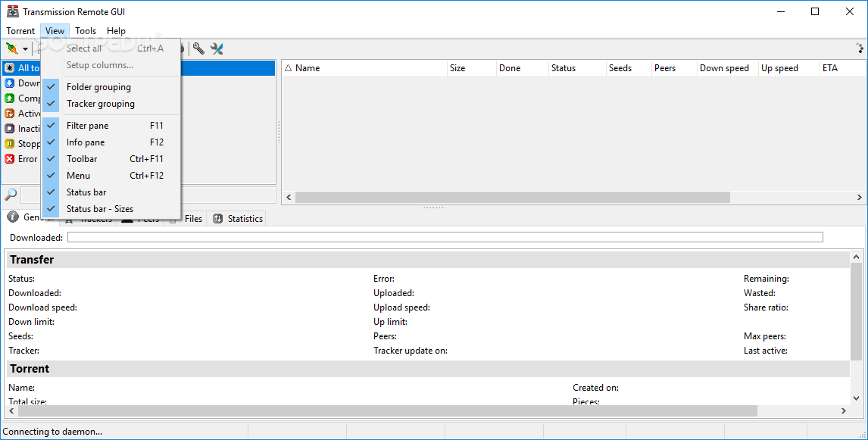Screen dimensions: 868x440
Task: Click the connect to Transmission plug icon
Action: (x=11, y=48)
